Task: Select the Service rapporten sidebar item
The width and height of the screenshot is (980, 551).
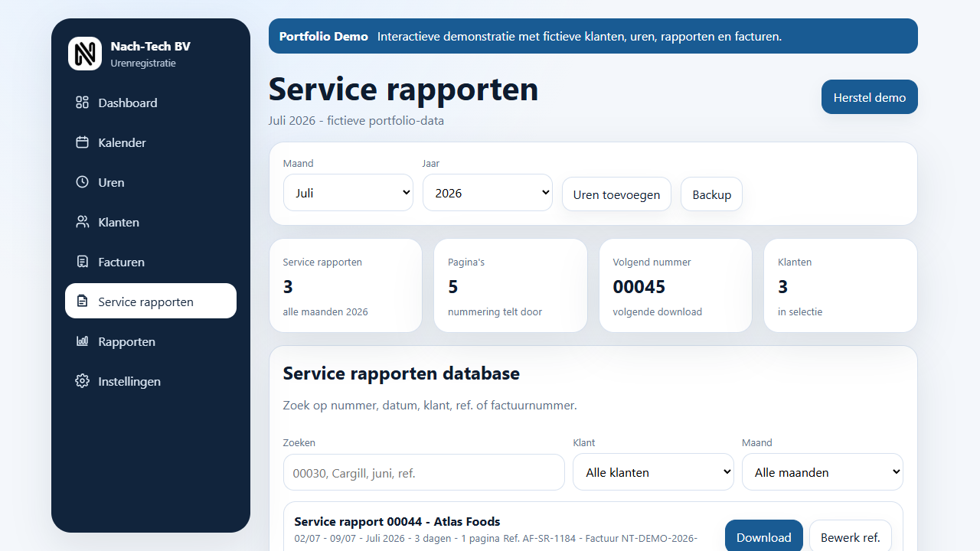Action: (151, 302)
